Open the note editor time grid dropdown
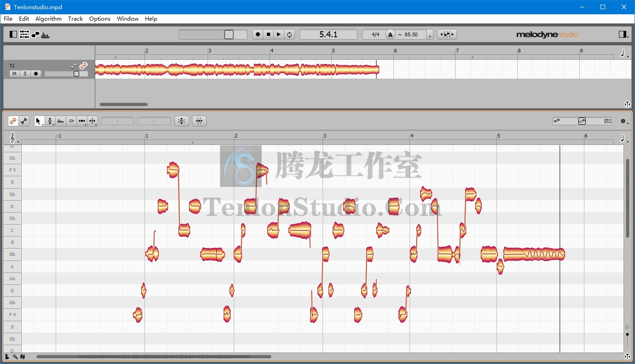This screenshot has height=364, width=635. coord(624,138)
